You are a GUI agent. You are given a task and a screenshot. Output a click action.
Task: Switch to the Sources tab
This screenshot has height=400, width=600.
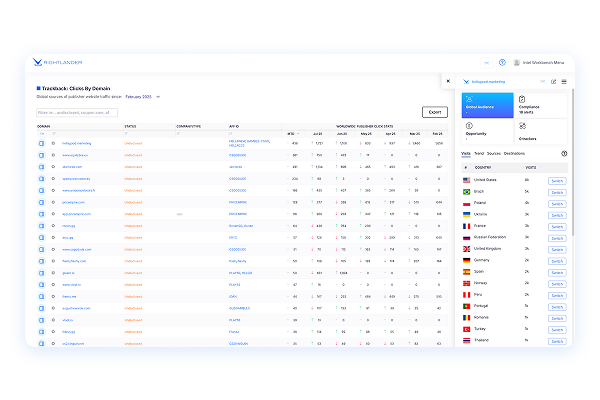(x=494, y=153)
